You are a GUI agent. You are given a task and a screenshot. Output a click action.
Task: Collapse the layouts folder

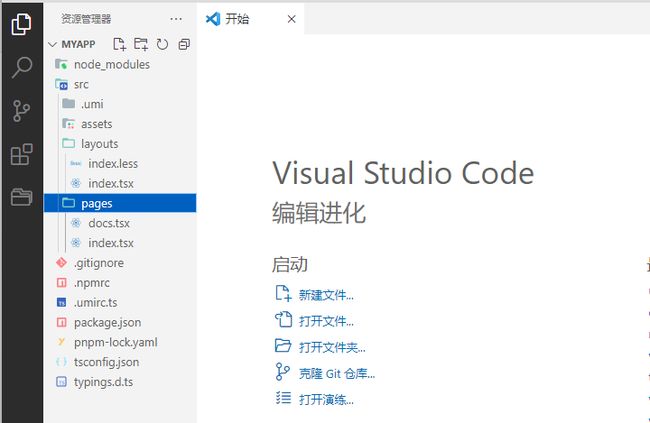pyautogui.click(x=120, y=144)
